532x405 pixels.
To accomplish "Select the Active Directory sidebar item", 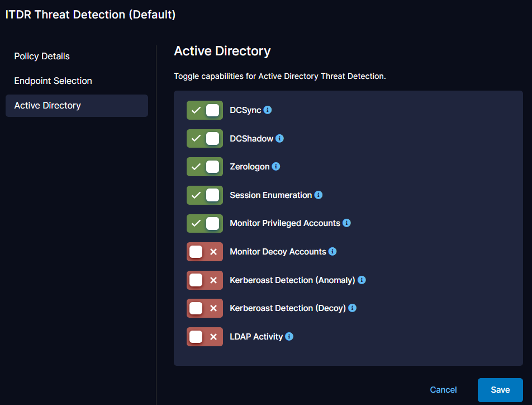I will pos(47,106).
